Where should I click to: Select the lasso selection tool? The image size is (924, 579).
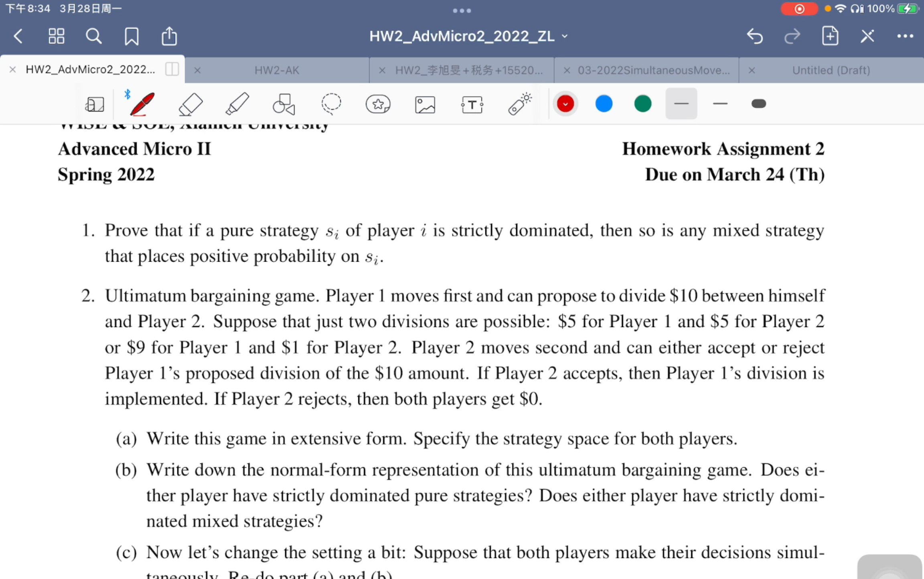pyautogui.click(x=331, y=103)
